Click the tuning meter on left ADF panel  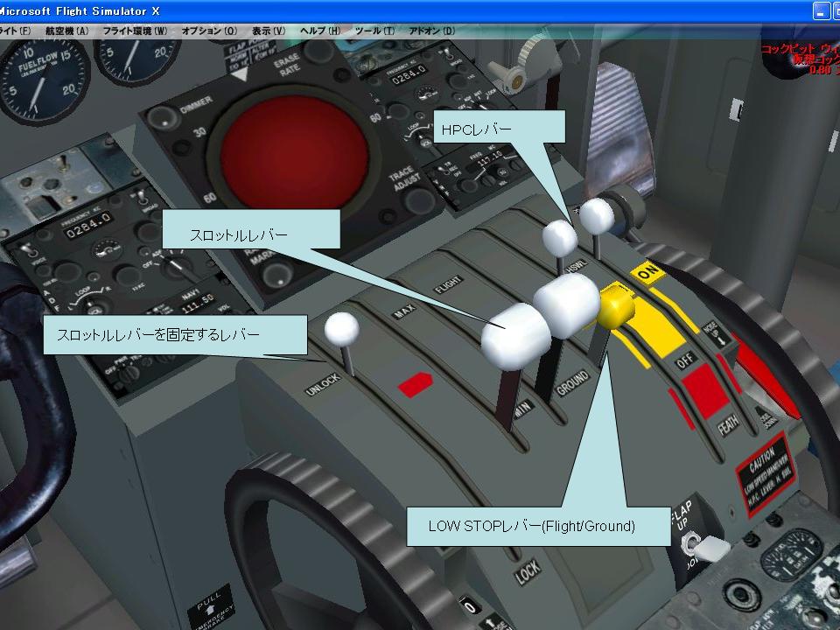point(108,249)
